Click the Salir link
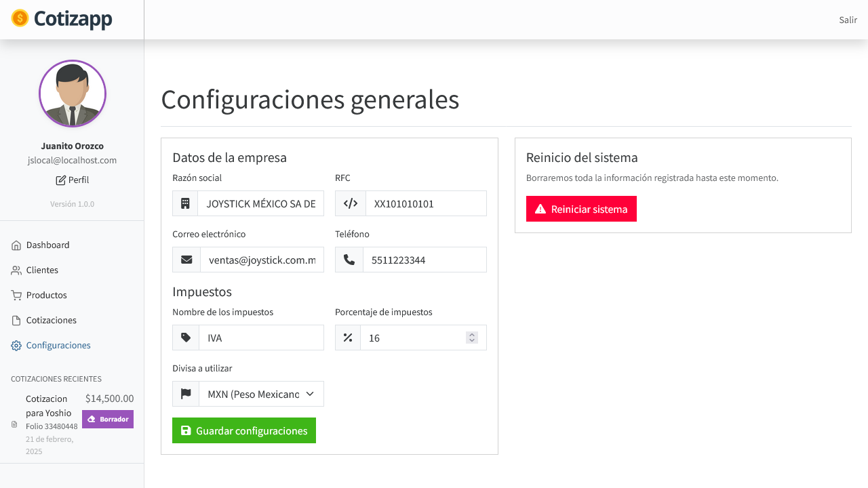868x488 pixels. [x=848, y=20]
